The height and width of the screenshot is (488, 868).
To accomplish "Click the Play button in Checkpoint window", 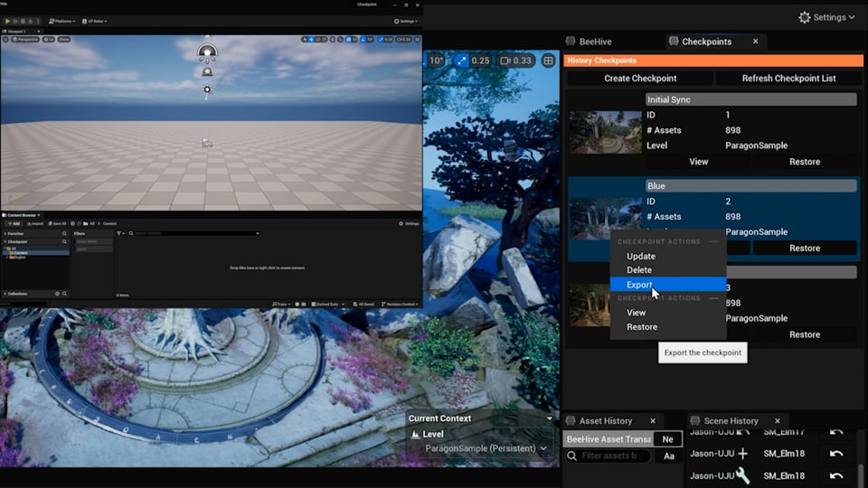I will coord(7,21).
